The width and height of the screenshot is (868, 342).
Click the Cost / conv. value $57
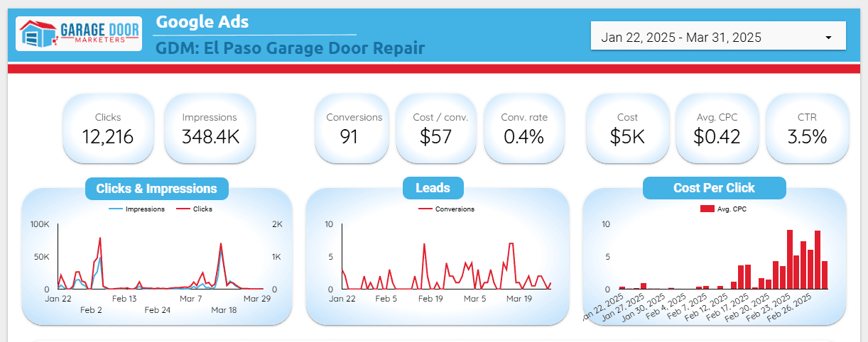[x=435, y=137]
